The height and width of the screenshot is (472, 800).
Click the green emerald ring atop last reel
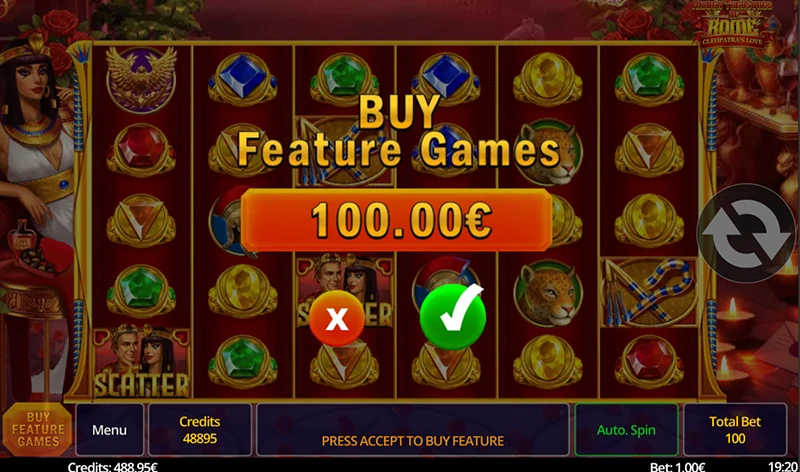[x=649, y=79]
